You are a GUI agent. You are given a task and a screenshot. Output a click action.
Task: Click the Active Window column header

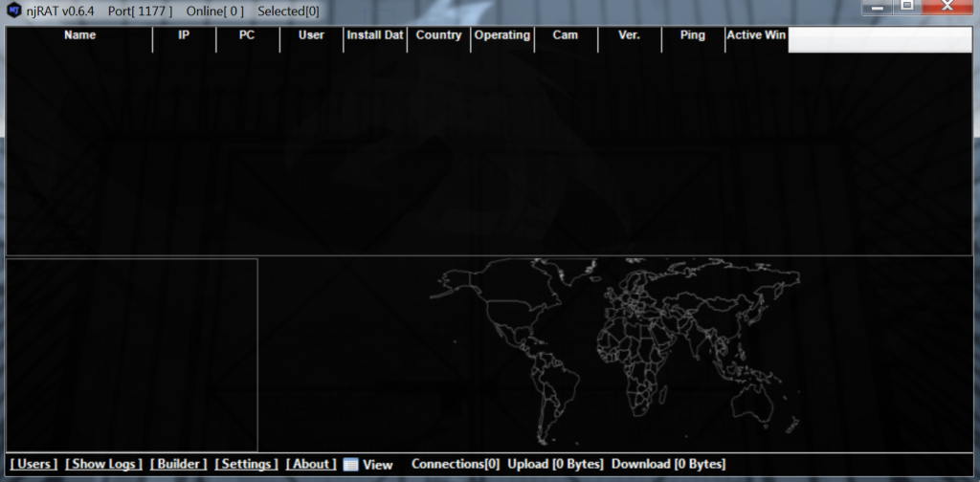tap(756, 35)
